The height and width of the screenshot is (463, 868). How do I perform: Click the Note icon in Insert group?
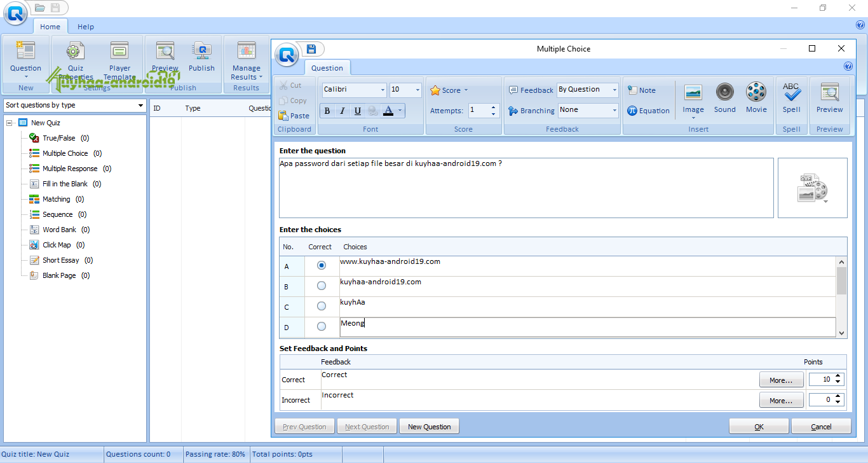tap(632, 90)
